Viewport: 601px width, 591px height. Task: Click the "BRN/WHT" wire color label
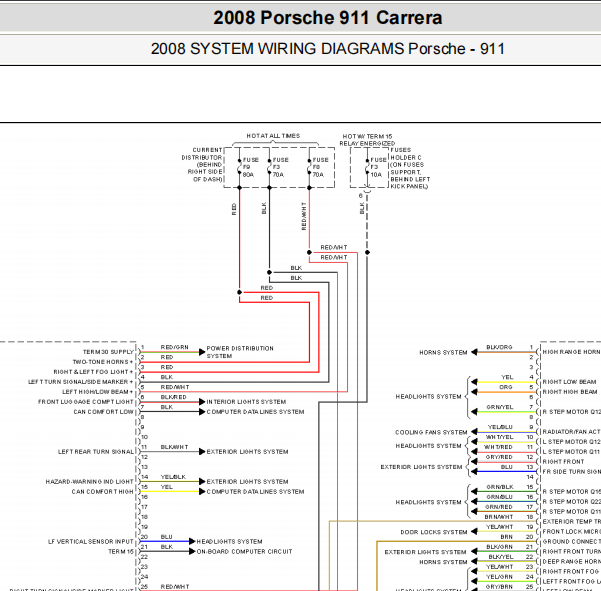(499, 517)
